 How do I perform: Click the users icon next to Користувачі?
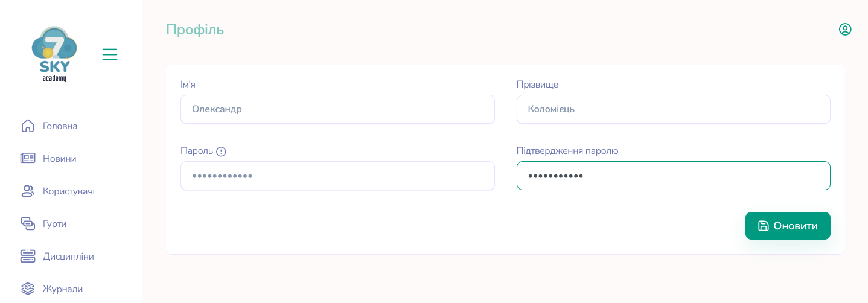click(x=28, y=191)
